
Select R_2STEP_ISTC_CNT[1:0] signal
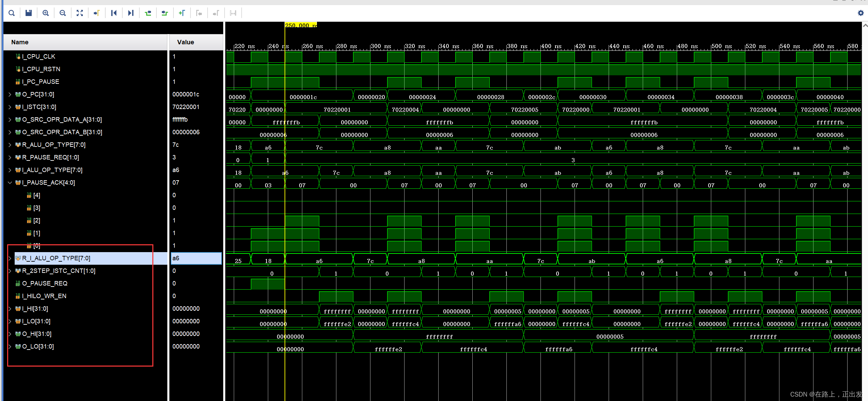coord(59,271)
